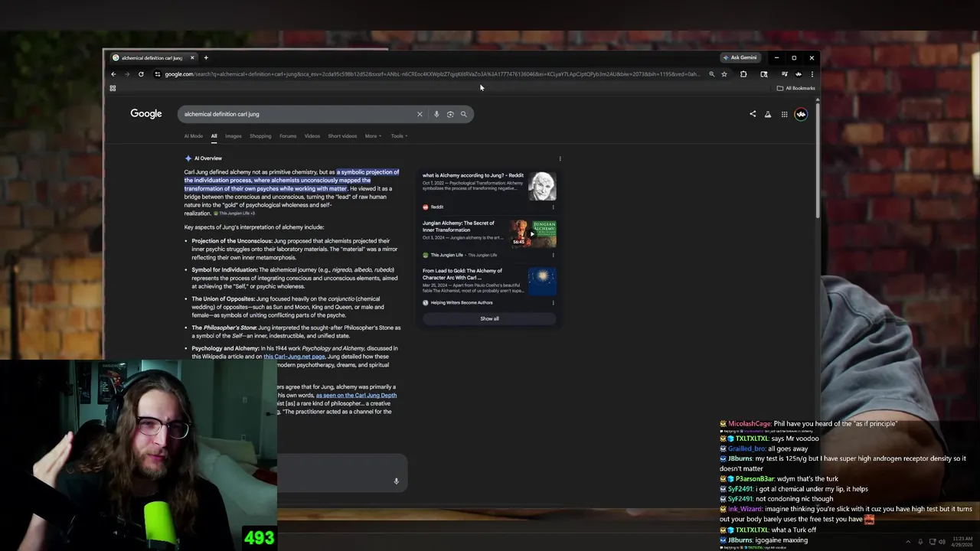
Task: Submit search with the magnifier icon
Action: [463, 114]
